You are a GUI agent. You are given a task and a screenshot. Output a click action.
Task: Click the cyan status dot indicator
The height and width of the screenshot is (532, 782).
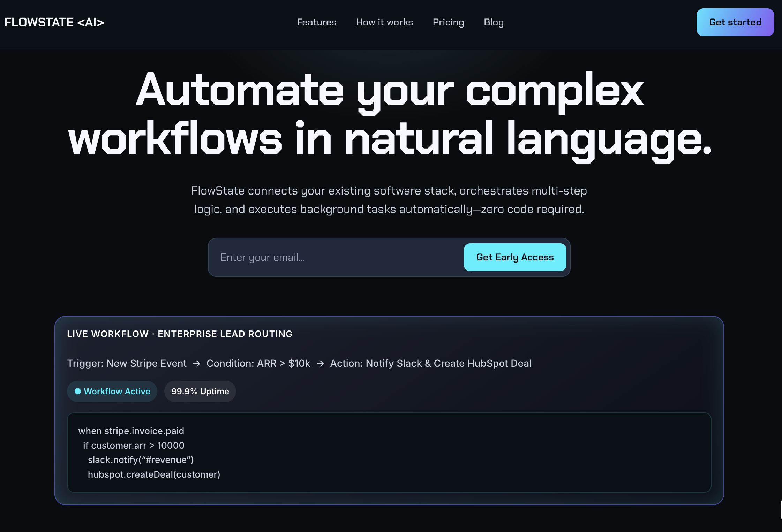point(78,391)
